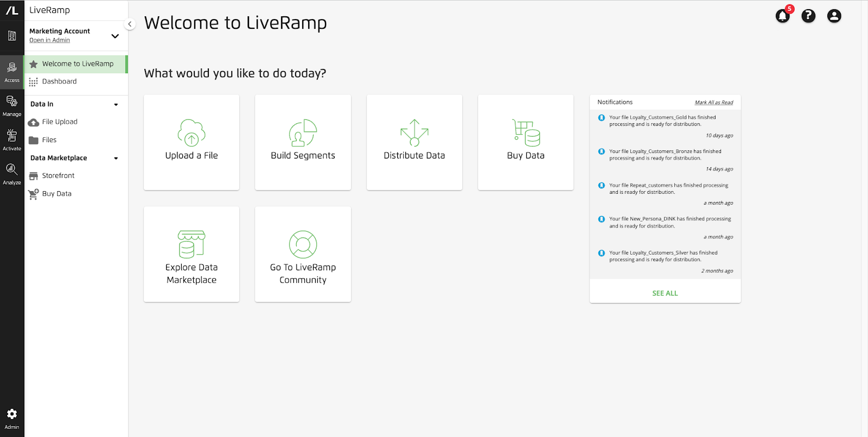This screenshot has height=437, width=868.
Task: Open the user profile icon
Action: pos(834,16)
